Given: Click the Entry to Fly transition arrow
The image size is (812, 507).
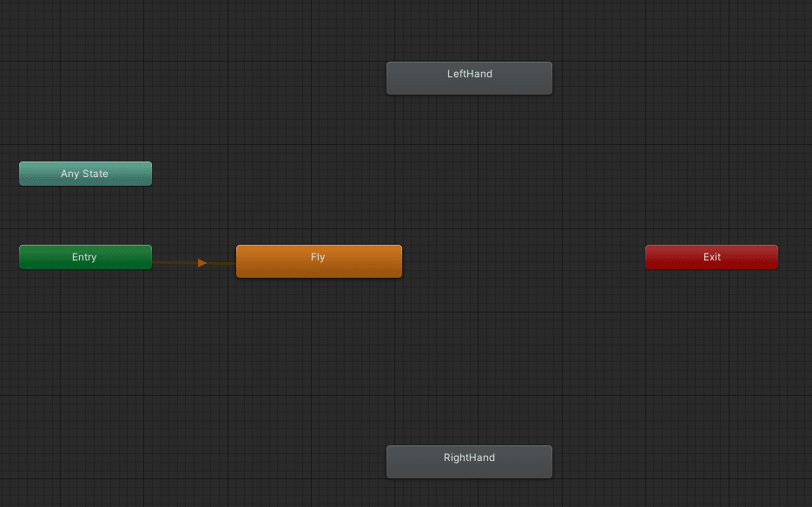Looking at the screenshot, I should point(202,263).
